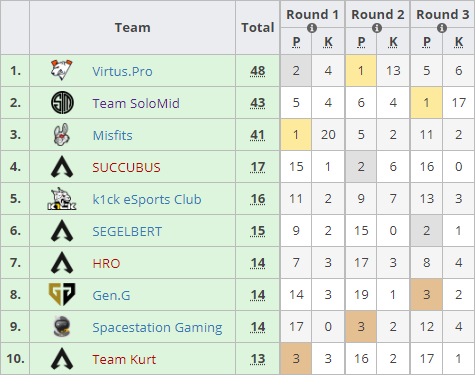Click the Spacestation Gaming astronaut logo
Image resolution: width=475 pixels, height=375 pixels.
pos(62,326)
